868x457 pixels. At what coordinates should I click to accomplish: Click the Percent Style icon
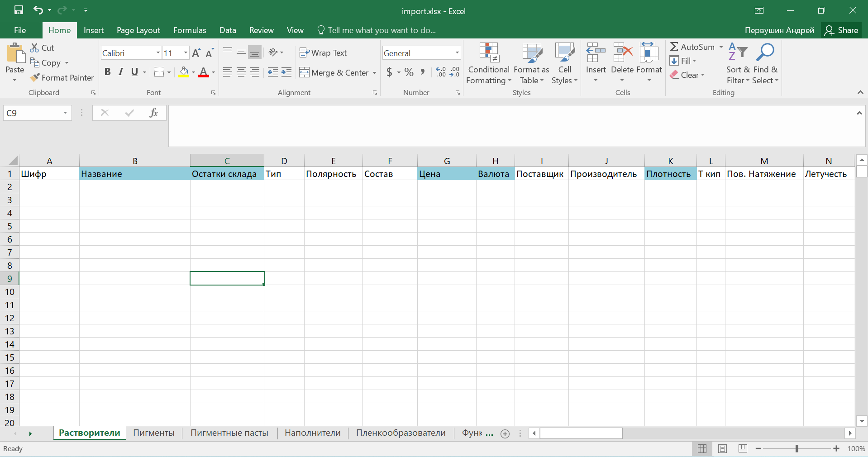pos(409,72)
